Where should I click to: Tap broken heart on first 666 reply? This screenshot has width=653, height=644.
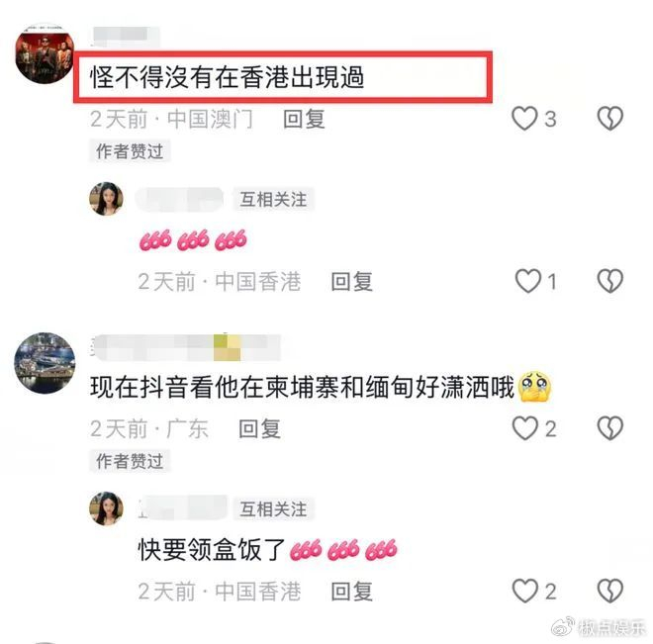pyautogui.click(x=610, y=281)
